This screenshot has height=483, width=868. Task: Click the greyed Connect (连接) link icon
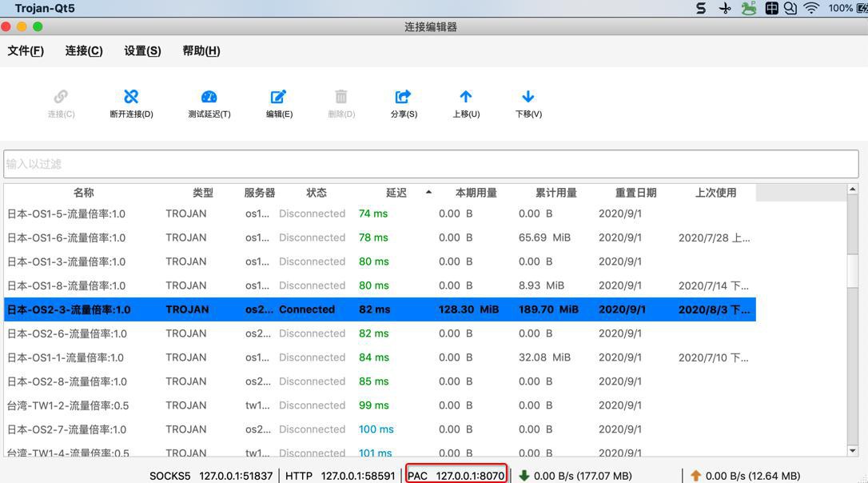click(61, 97)
